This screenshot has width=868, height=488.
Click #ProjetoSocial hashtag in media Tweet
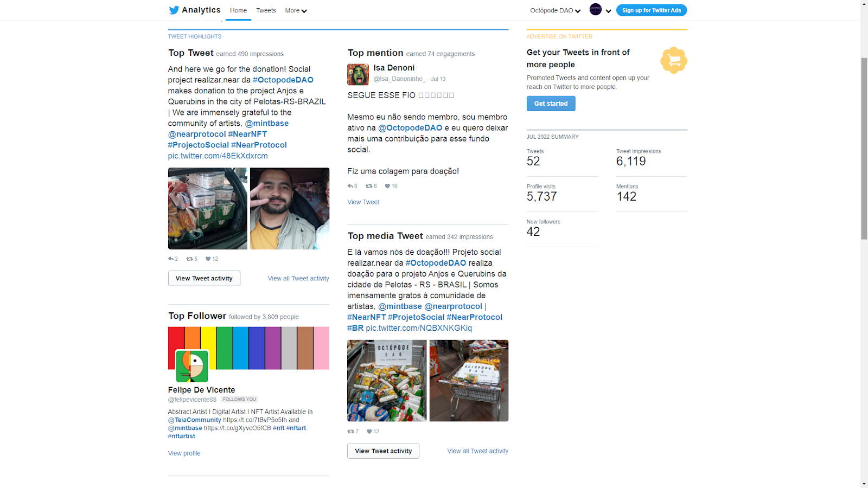(x=416, y=317)
